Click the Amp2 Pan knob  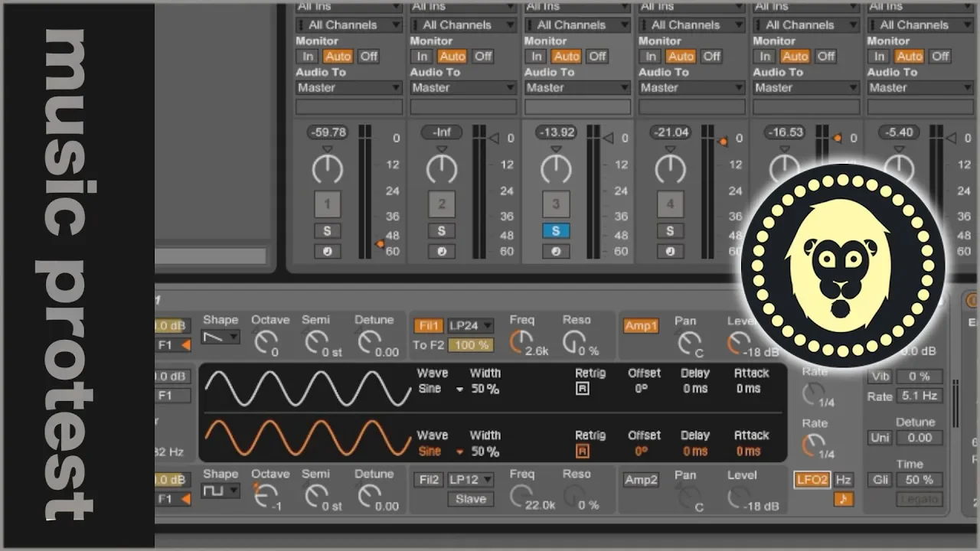click(x=688, y=496)
